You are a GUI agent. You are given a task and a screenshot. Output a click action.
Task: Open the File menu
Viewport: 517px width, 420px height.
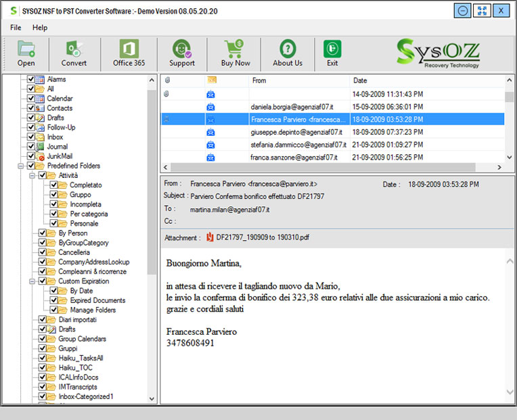16,28
